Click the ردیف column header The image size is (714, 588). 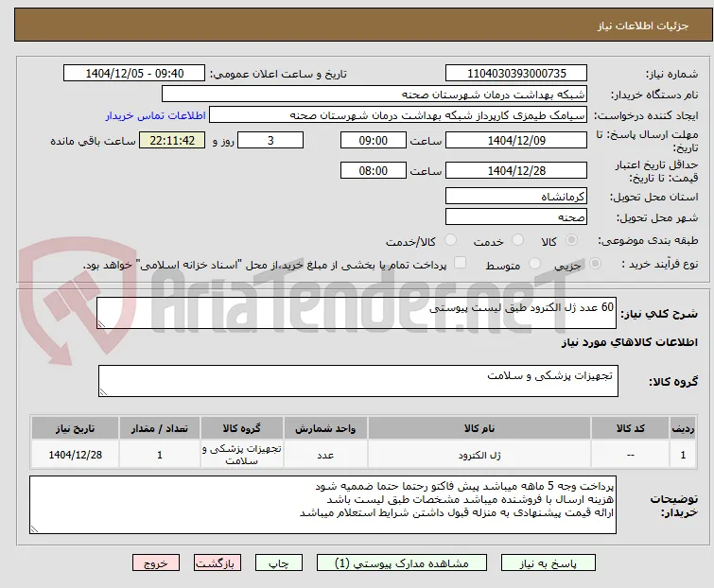683,428
